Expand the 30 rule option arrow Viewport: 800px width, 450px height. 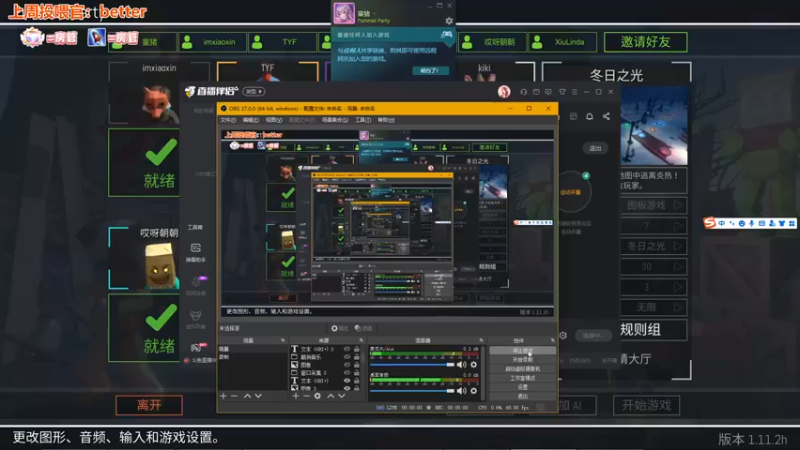tap(678, 266)
